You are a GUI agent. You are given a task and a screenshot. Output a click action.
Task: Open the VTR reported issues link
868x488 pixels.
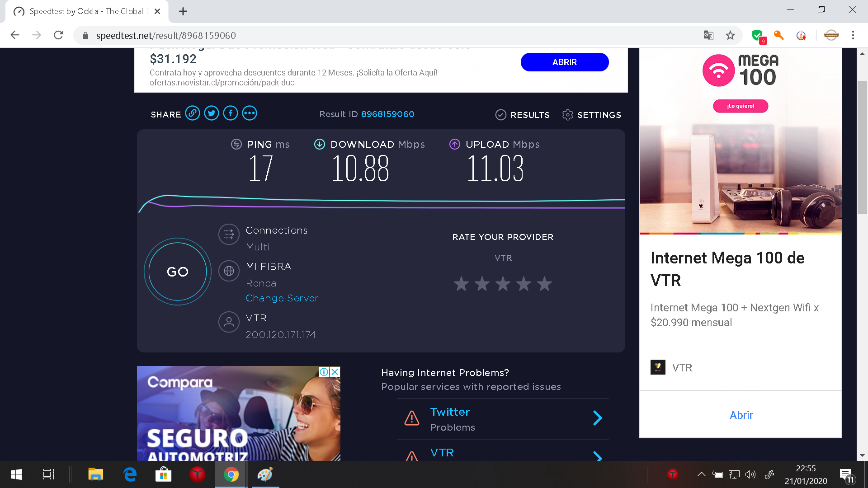442,453
